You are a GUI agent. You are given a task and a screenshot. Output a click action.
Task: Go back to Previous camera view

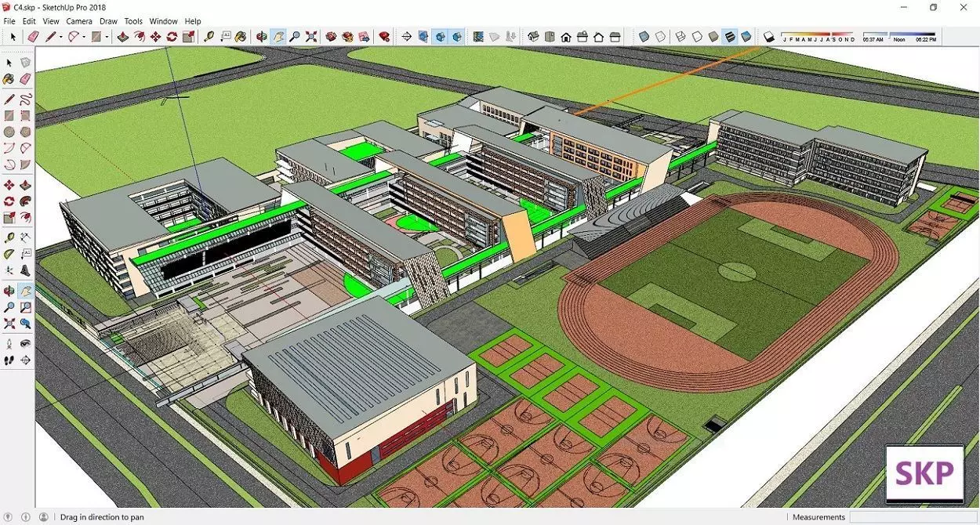(x=25, y=324)
